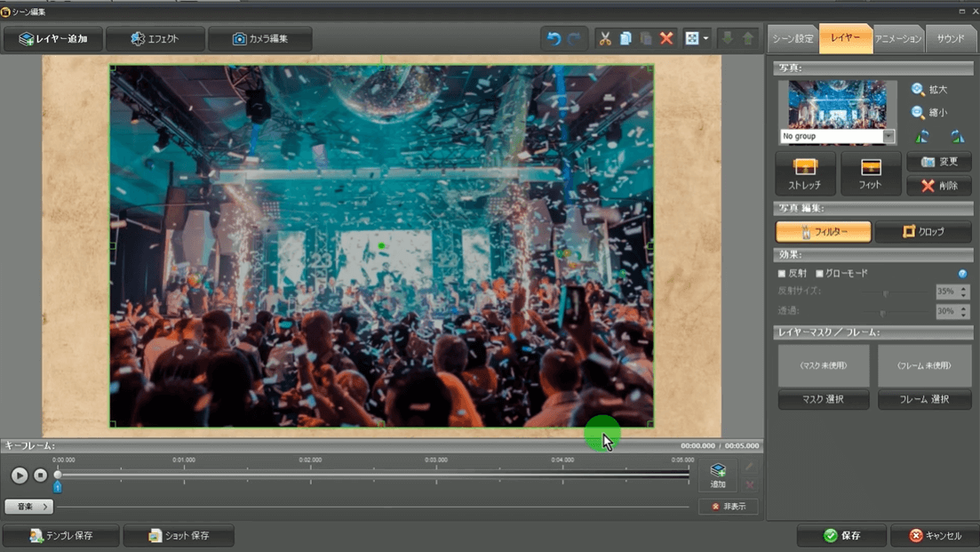The image size is (980, 552).
Task: Expand the alignment tool dropdown arrow
Action: pos(706,39)
